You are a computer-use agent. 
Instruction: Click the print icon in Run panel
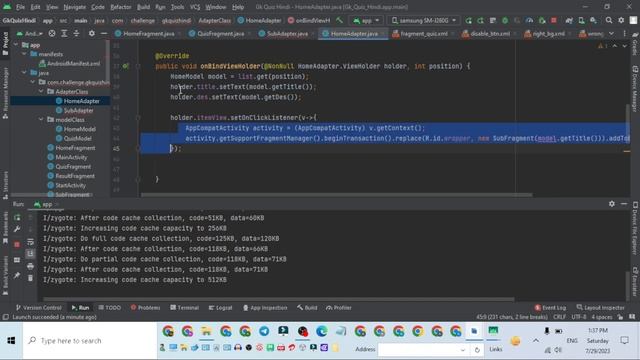tap(30, 266)
